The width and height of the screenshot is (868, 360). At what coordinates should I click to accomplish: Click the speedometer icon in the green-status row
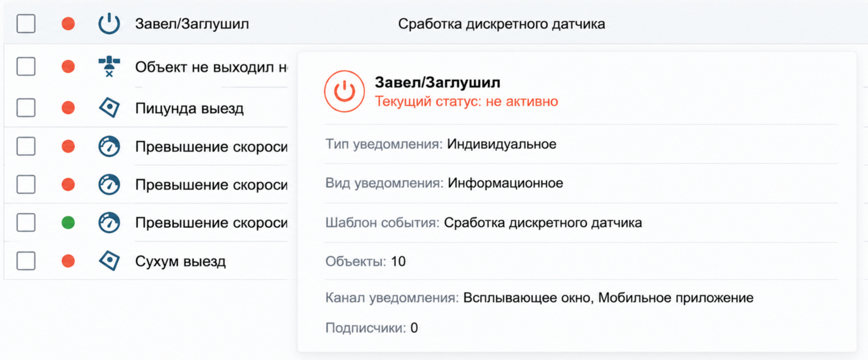pos(109,222)
